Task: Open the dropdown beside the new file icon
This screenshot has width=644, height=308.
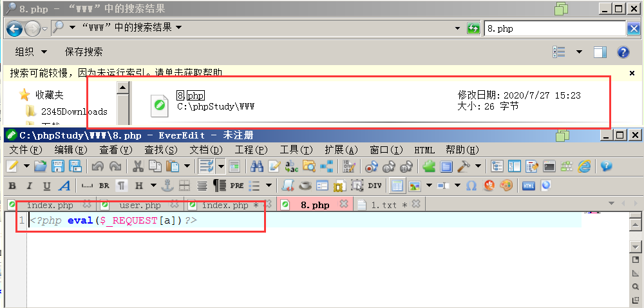Action: (26, 166)
